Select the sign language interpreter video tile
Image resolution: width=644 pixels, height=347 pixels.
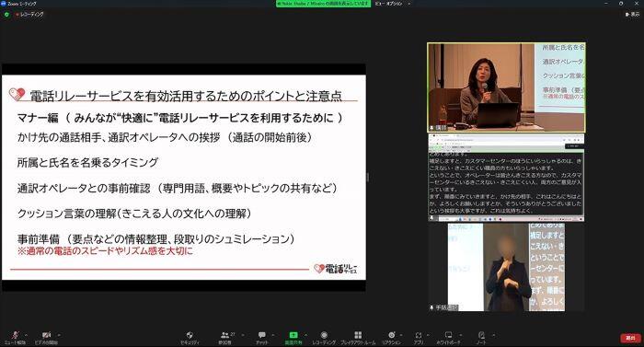pyautogui.click(x=506, y=267)
